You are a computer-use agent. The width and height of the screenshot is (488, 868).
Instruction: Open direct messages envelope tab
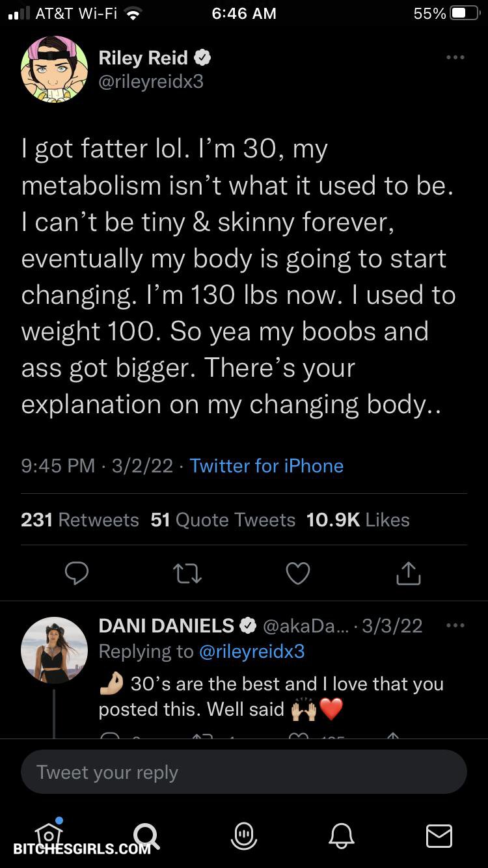439,835
